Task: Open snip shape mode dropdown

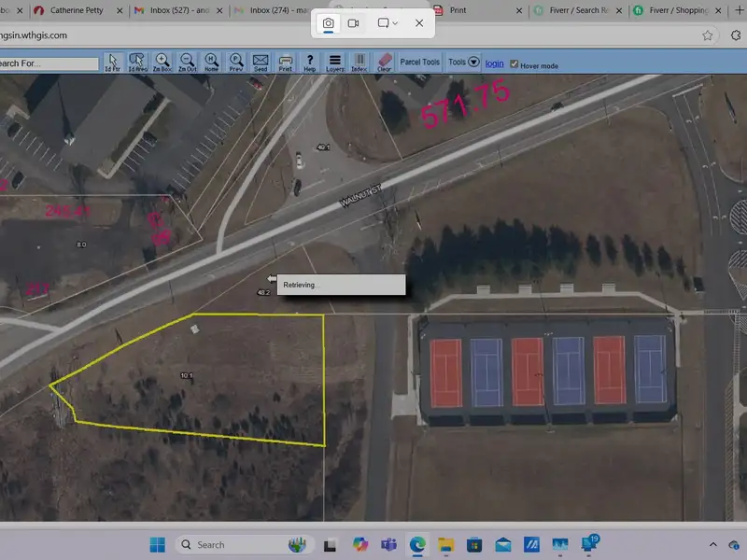Action: point(388,22)
